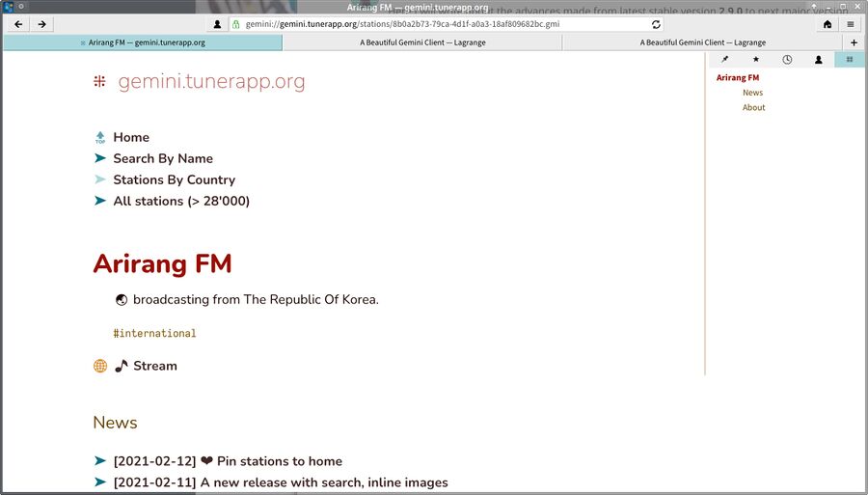Jump to About in sidebar outline
Image resolution: width=868 pixels, height=495 pixels.
pyautogui.click(x=753, y=107)
